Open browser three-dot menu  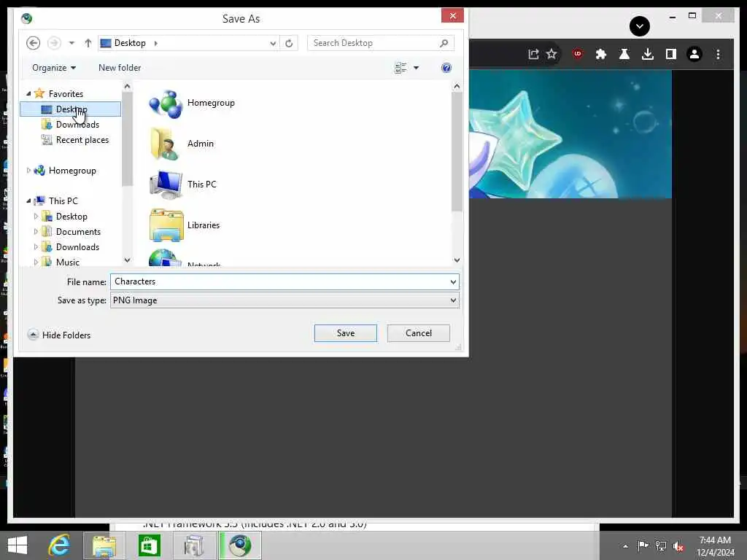718,54
